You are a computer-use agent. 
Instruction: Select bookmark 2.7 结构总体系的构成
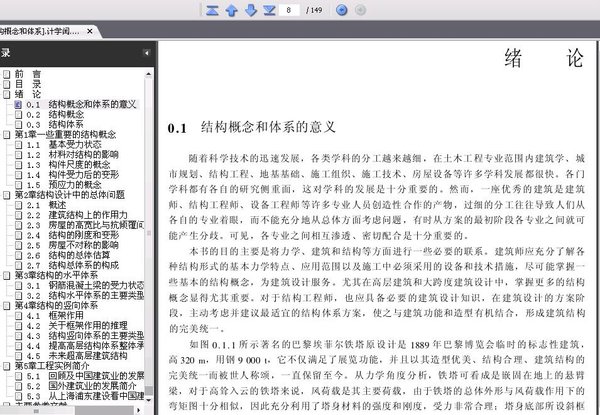[x=72, y=265]
